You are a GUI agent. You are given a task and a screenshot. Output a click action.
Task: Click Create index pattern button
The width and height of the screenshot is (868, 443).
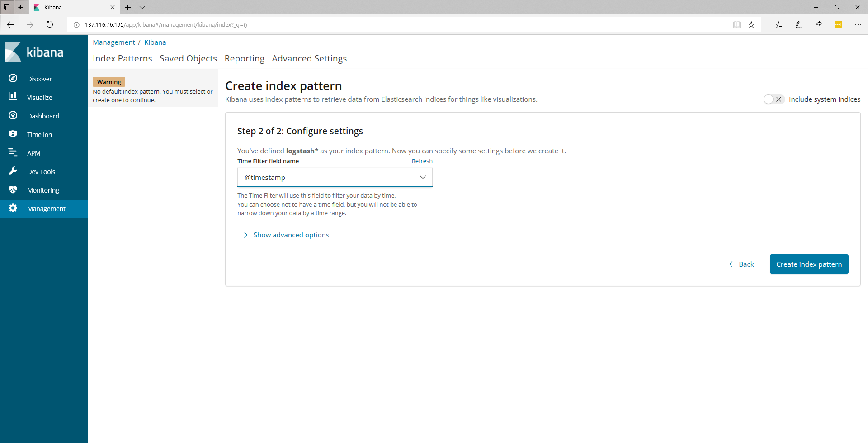click(x=809, y=264)
